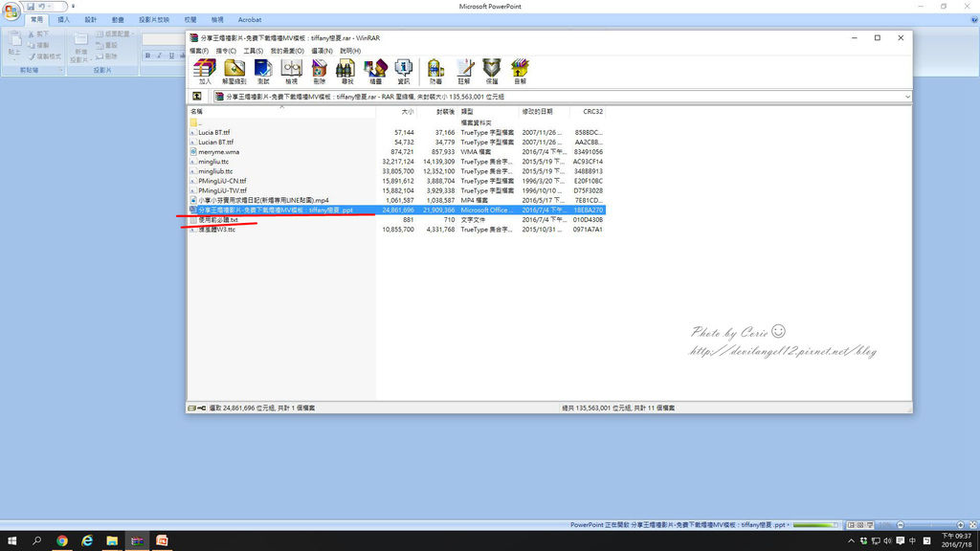Sort the file list by the 名稱 column header
This screenshot has height=551, width=980.
pos(281,111)
